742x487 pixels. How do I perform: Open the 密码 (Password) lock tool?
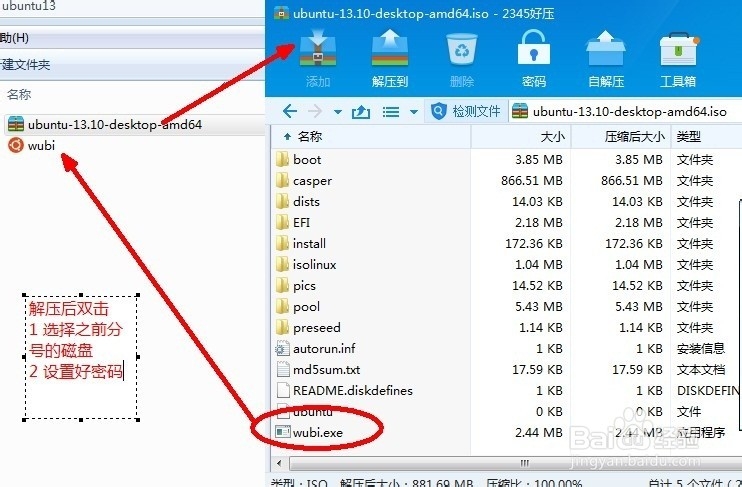coord(534,59)
